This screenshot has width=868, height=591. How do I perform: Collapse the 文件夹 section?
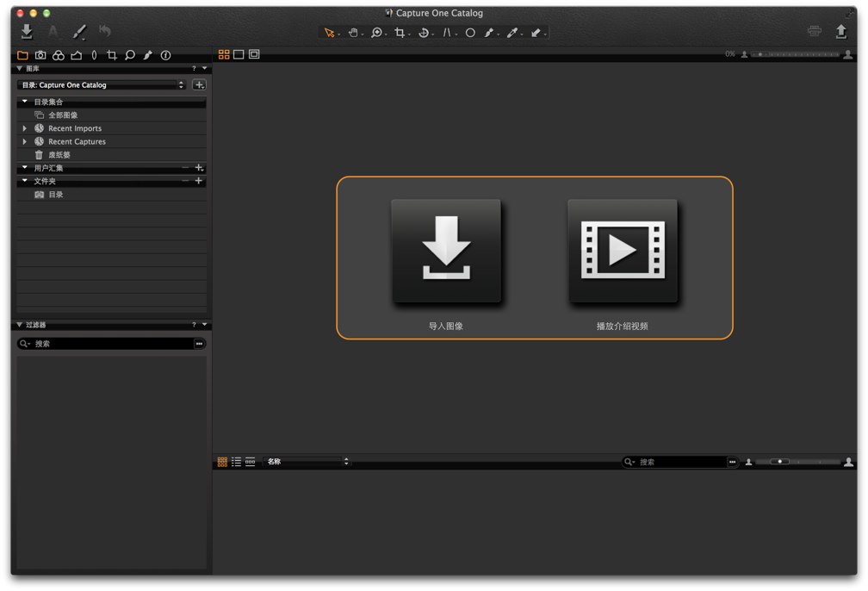point(24,181)
